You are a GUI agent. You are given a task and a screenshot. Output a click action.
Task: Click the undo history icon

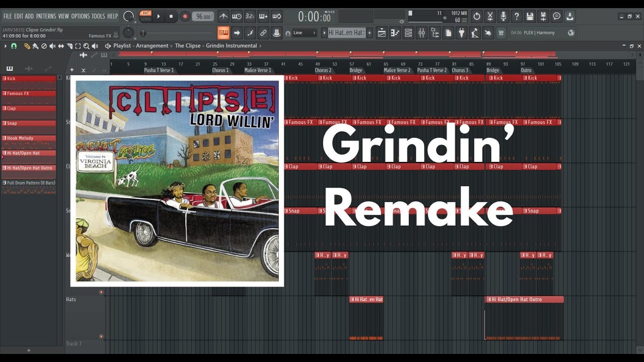[477, 16]
